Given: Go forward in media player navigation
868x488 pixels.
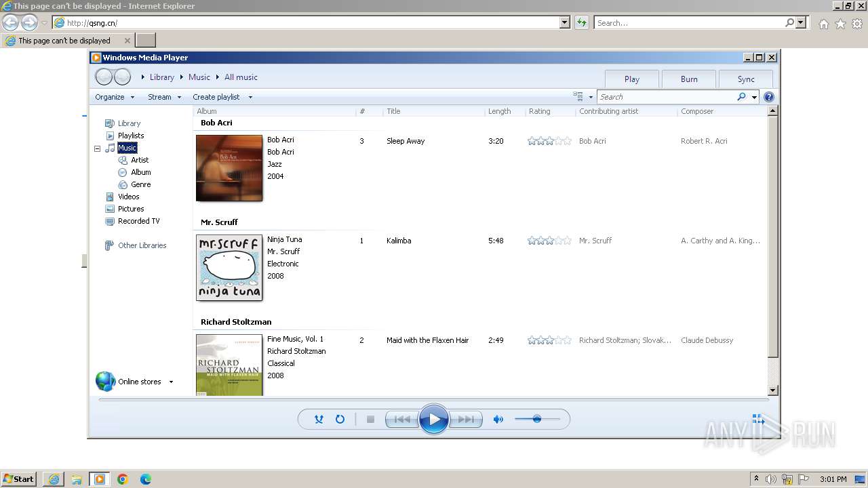Looking at the screenshot, I should 122,77.
